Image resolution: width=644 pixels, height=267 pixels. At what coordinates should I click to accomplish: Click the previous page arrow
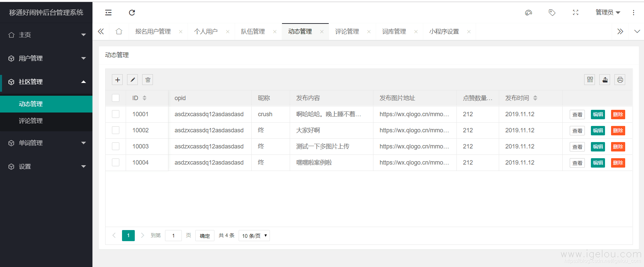[x=114, y=235]
